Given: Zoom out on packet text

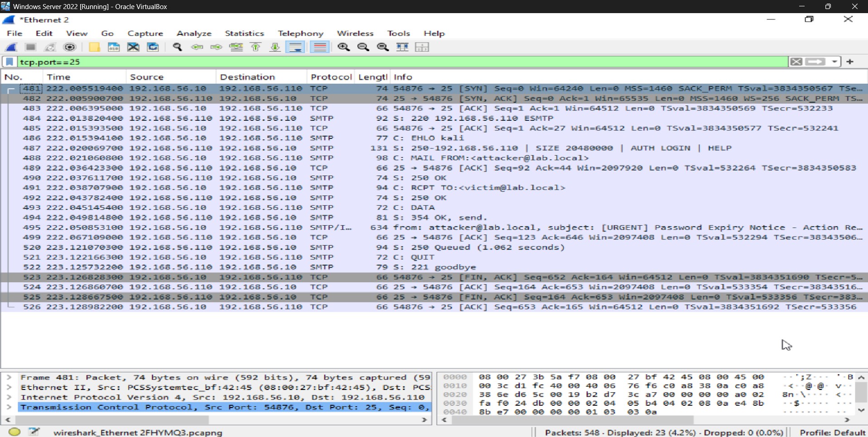Looking at the screenshot, I should pyautogui.click(x=363, y=47).
